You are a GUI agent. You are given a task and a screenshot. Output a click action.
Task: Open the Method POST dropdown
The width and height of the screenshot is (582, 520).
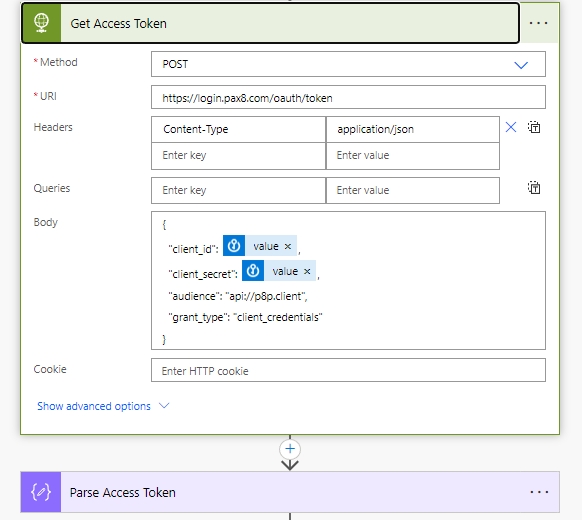348,64
